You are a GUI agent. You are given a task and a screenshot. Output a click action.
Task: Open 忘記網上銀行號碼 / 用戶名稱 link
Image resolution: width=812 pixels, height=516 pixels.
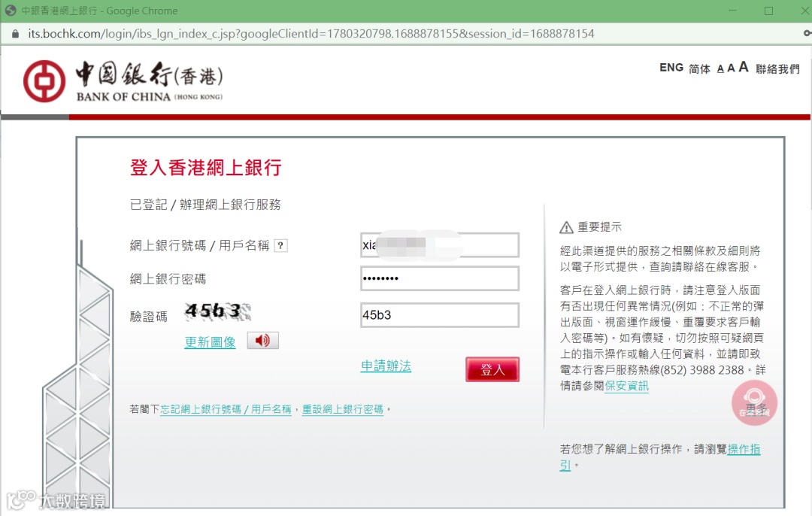tap(226, 409)
